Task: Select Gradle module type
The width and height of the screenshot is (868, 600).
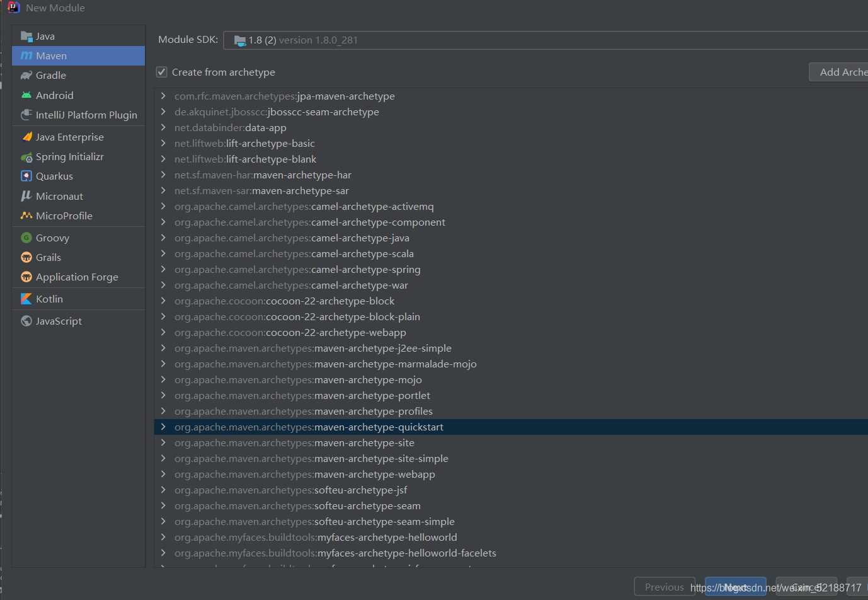Action: 79,76
